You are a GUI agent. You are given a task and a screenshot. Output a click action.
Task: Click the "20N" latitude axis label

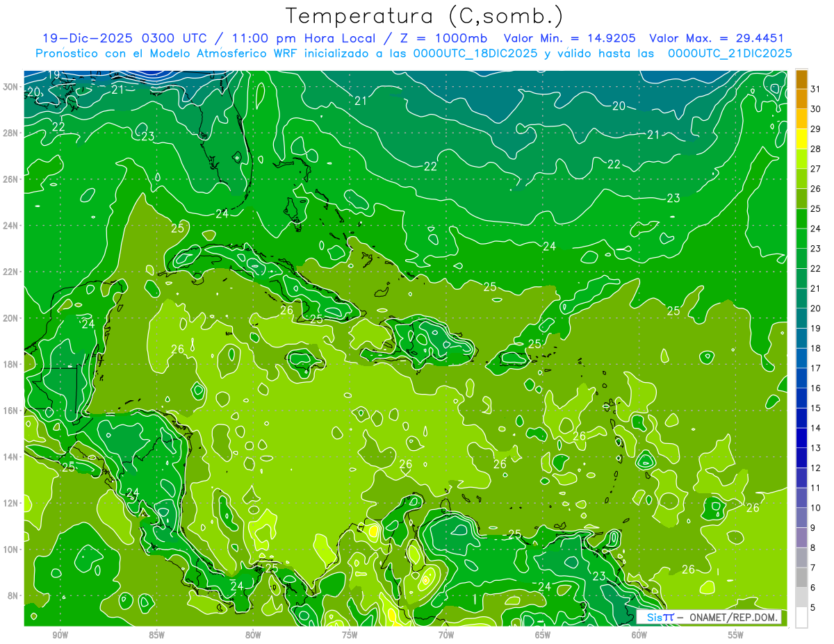coord(10,318)
